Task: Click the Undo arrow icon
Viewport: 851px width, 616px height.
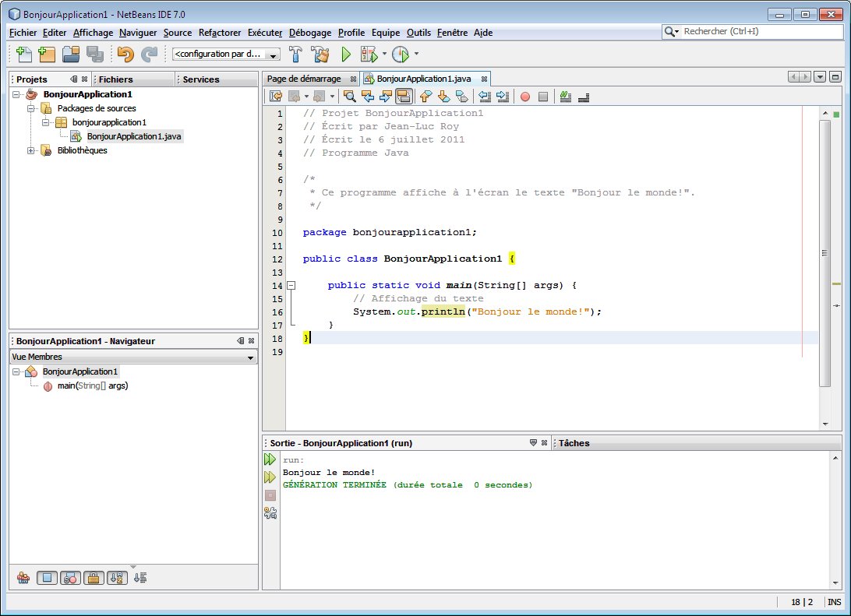Action: pyautogui.click(x=125, y=54)
